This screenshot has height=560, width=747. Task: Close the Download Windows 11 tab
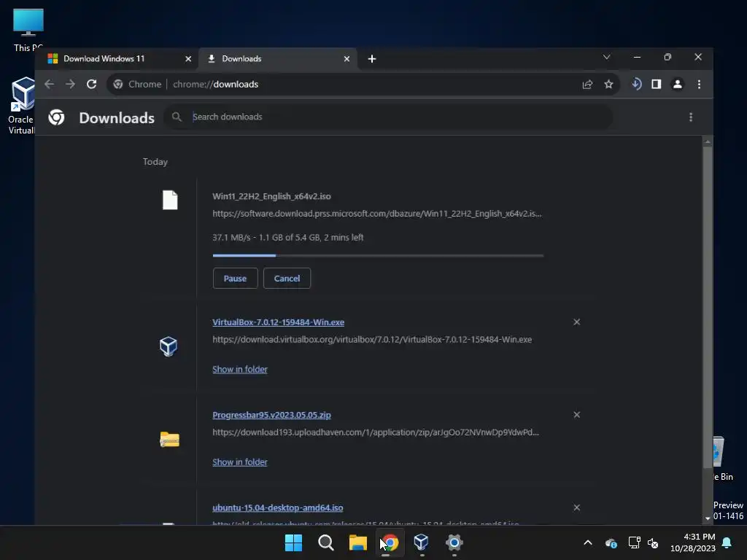[188, 58]
